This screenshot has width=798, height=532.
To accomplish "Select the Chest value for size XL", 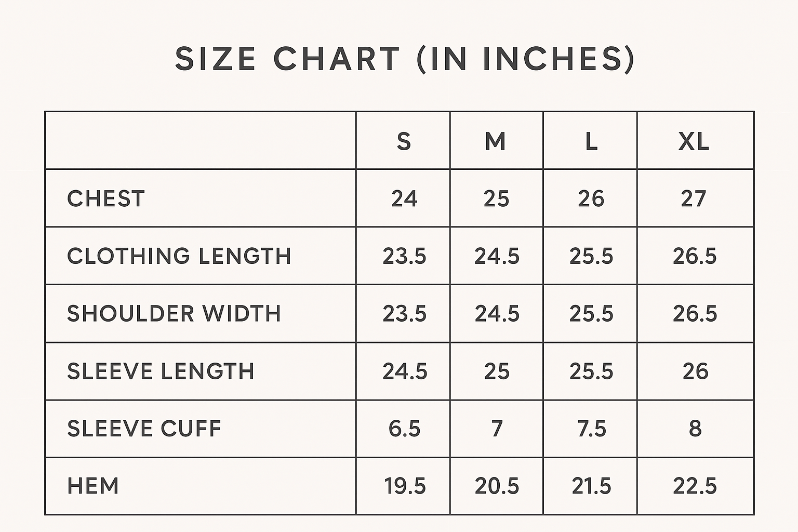I will [694, 199].
